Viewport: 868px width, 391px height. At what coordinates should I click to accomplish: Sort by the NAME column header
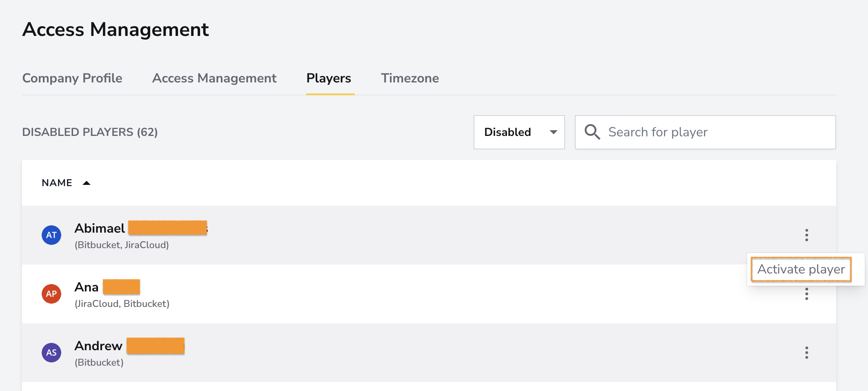(x=57, y=183)
